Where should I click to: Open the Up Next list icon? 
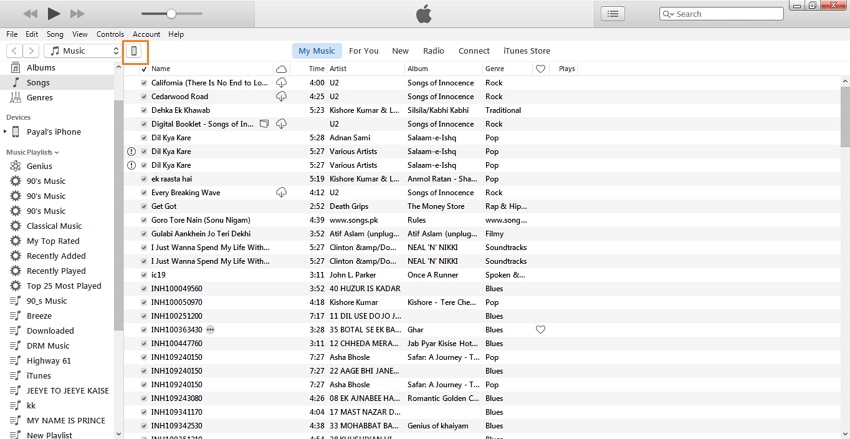tap(613, 14)
